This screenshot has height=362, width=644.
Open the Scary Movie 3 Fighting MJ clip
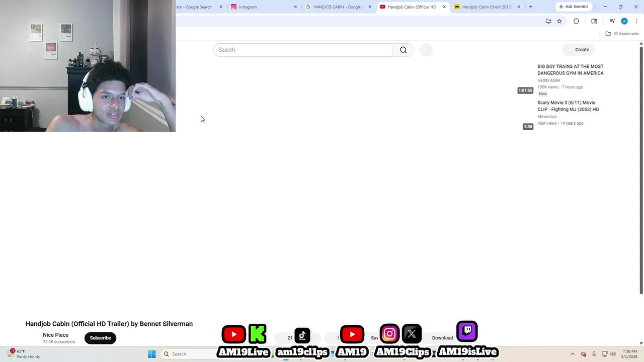coord(568,106)
